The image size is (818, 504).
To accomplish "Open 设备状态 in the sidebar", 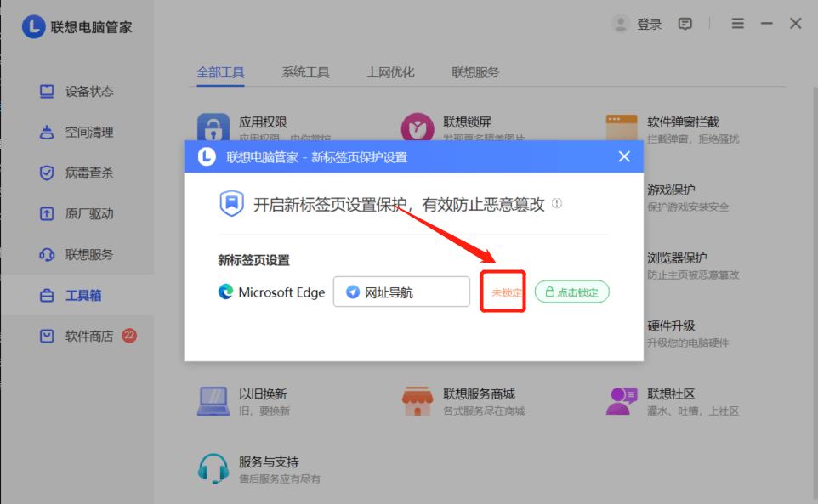I will click(89, 92).
